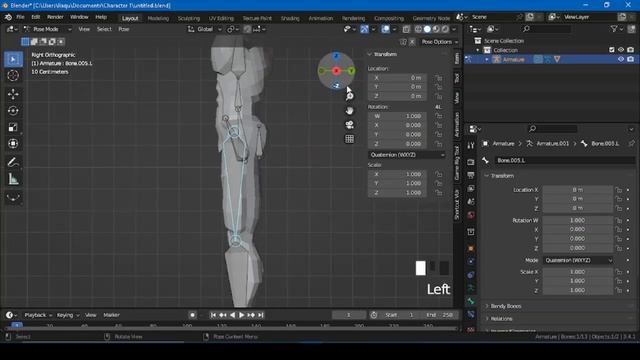This screenshot has width=640, height=360.
Task: Click the properties Location X field
Action: point(578,190)
